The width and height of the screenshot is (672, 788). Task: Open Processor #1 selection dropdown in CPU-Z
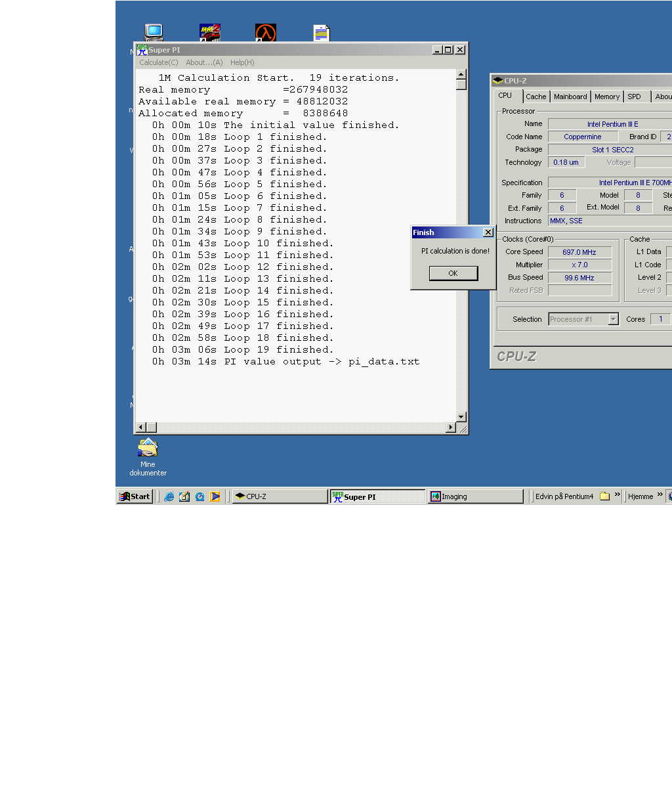[583, 319]
